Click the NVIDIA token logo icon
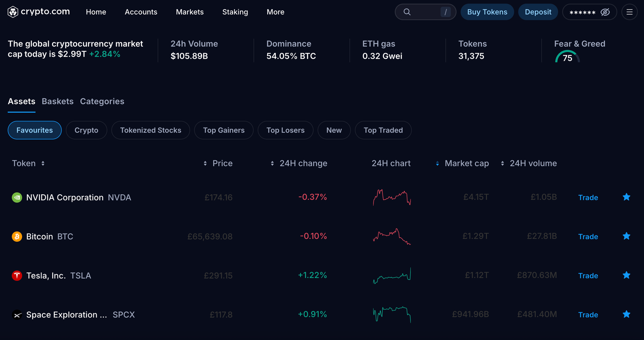This screenshot has height=340, width=644. [x=17, y=198]
